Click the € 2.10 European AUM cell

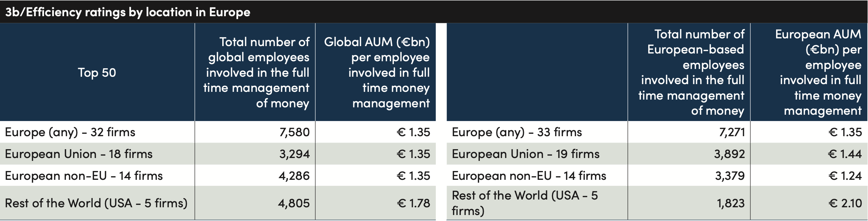pyautogui.click(x=845, y=203)
